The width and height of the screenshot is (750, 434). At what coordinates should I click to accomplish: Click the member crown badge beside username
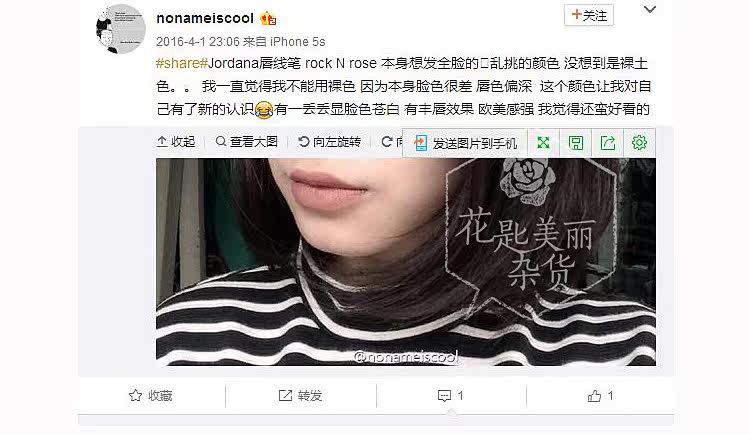[x=268, y=19]
